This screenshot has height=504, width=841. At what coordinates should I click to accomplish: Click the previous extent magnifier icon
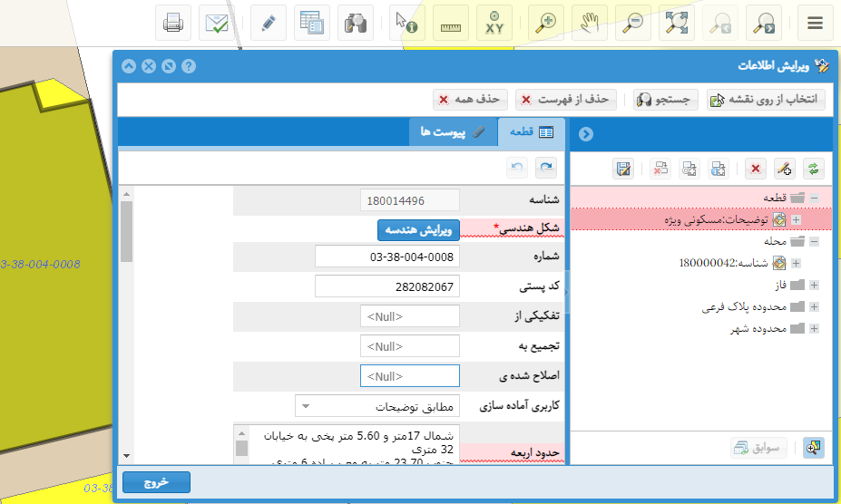[719, 23]
